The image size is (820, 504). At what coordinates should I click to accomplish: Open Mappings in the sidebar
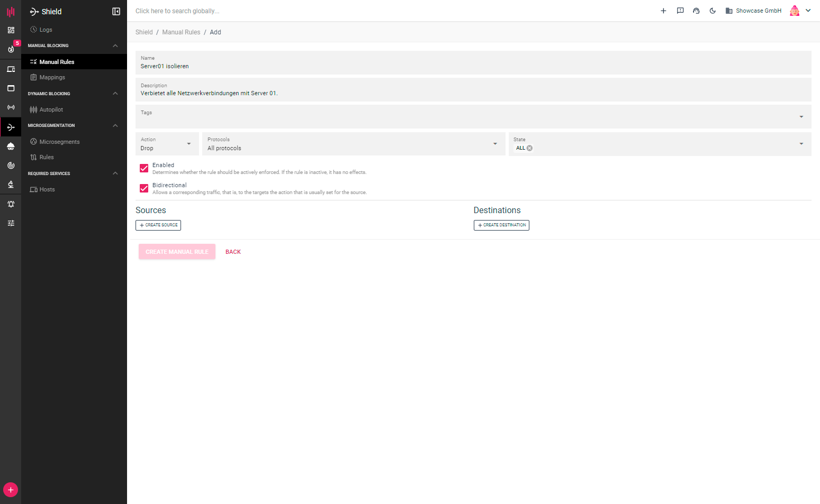[52, 78]
